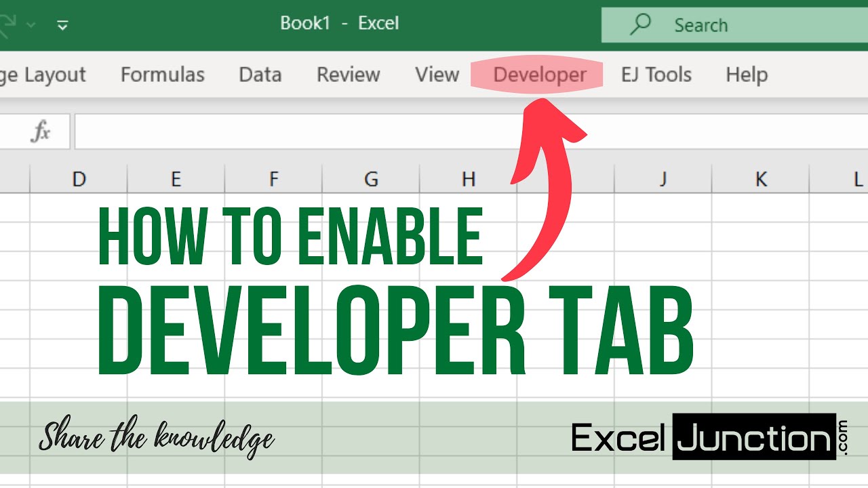
Task: Open the Help tab
Action: tap(747, 75)
